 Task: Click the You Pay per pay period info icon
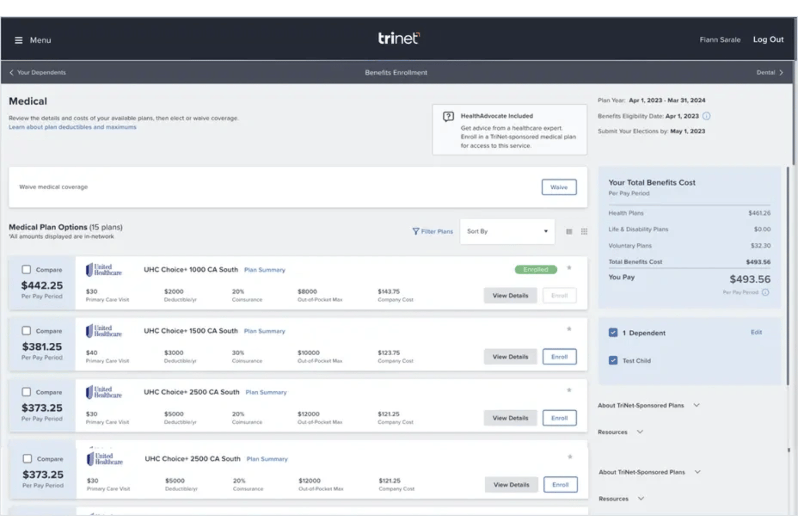tap(766, 292)
